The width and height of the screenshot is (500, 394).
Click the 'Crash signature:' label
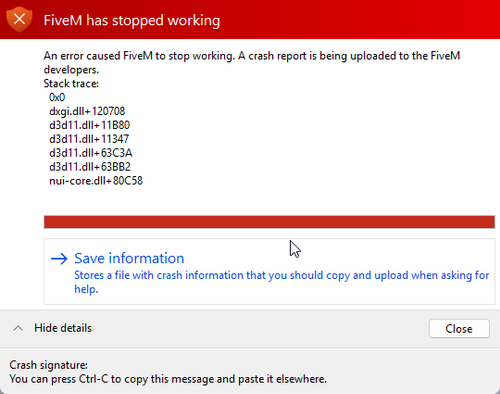pos(49,365)
